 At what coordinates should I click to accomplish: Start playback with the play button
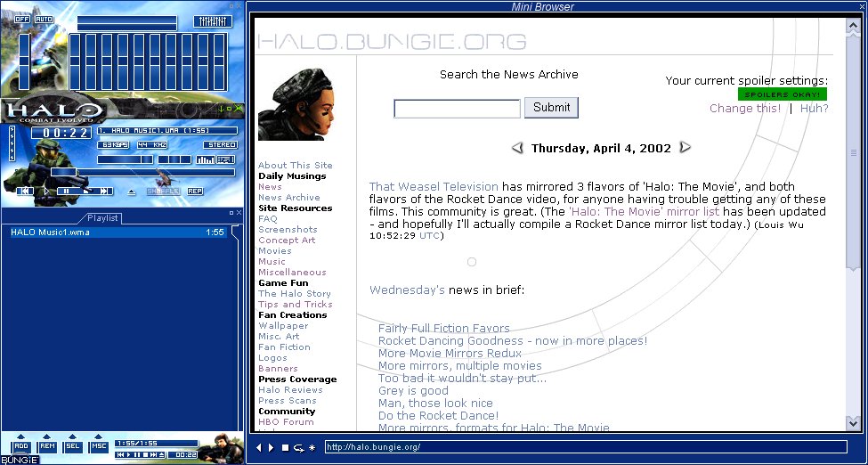[x=46, y=192]
